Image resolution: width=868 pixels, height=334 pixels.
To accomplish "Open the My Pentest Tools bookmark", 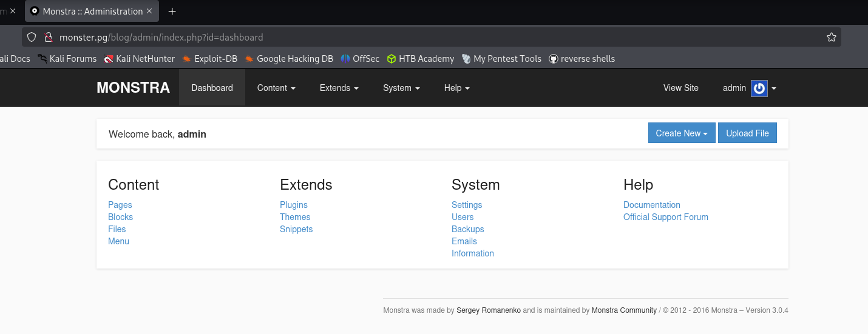I will (501, 59).
